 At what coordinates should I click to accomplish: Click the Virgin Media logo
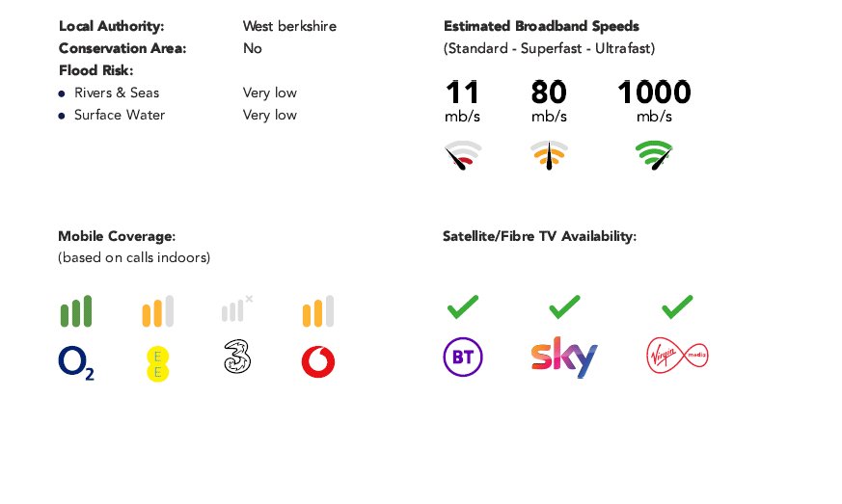(x=678, y=356)
